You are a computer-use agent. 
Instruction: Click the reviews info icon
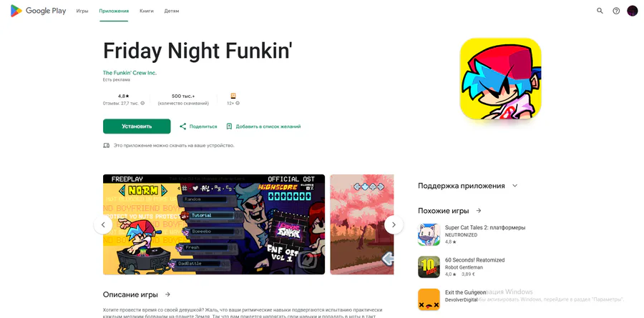point(142,104)
